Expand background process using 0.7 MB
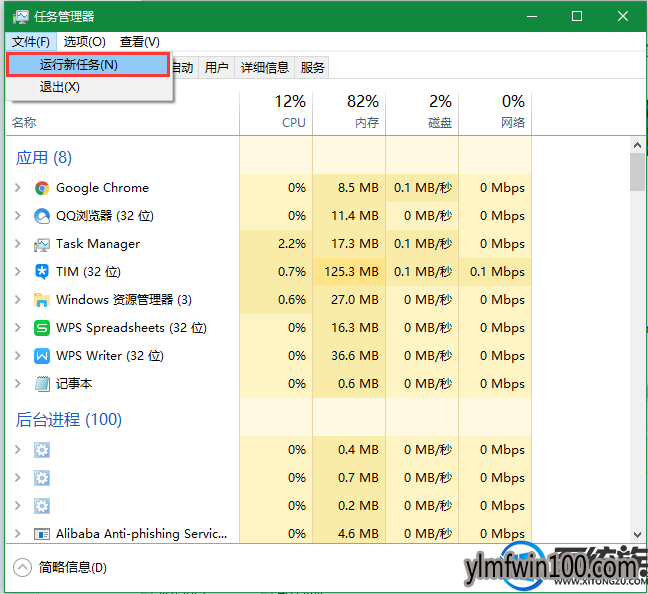648x594 pixels. [17, 477]
